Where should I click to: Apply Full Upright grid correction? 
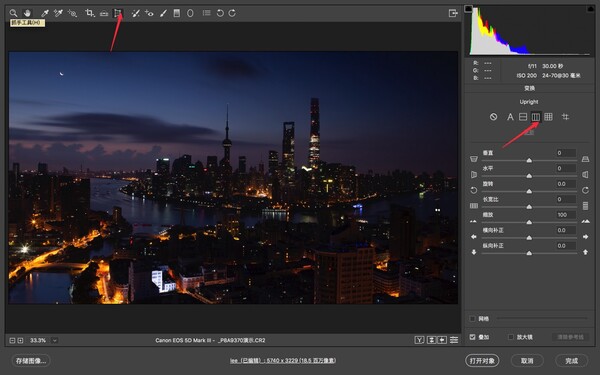point(548,117)
